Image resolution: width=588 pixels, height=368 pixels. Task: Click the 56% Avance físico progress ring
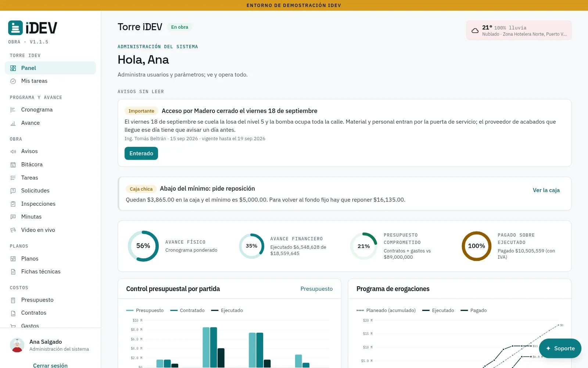click(143, 246)
